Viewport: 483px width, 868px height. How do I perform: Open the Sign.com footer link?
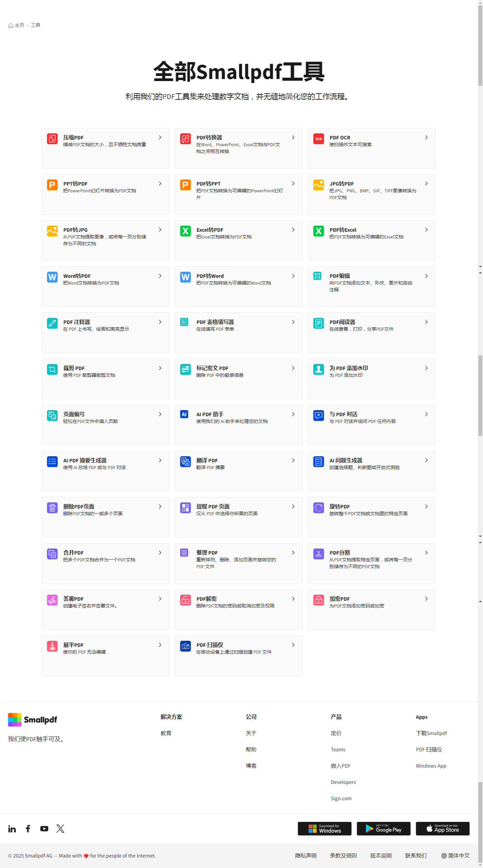[341, 798]
